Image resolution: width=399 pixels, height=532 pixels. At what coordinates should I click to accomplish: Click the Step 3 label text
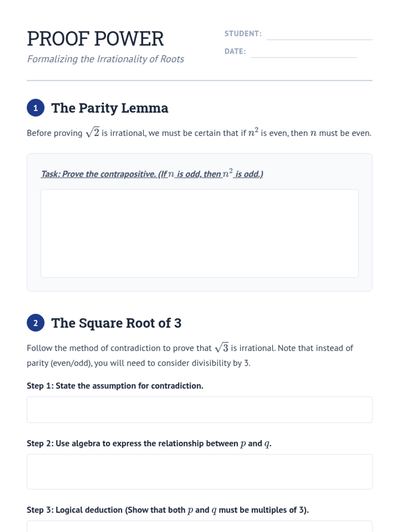(x=168, y=510)
